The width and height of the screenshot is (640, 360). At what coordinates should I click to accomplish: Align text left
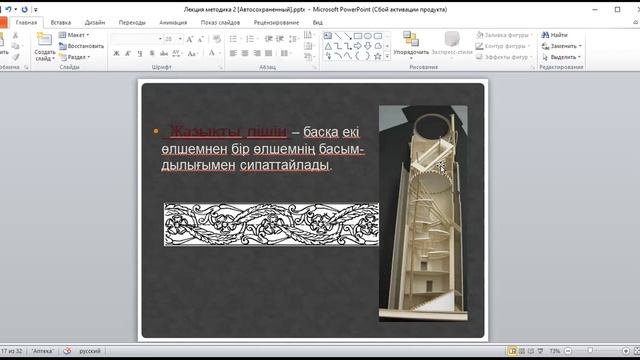click(233, 53)
